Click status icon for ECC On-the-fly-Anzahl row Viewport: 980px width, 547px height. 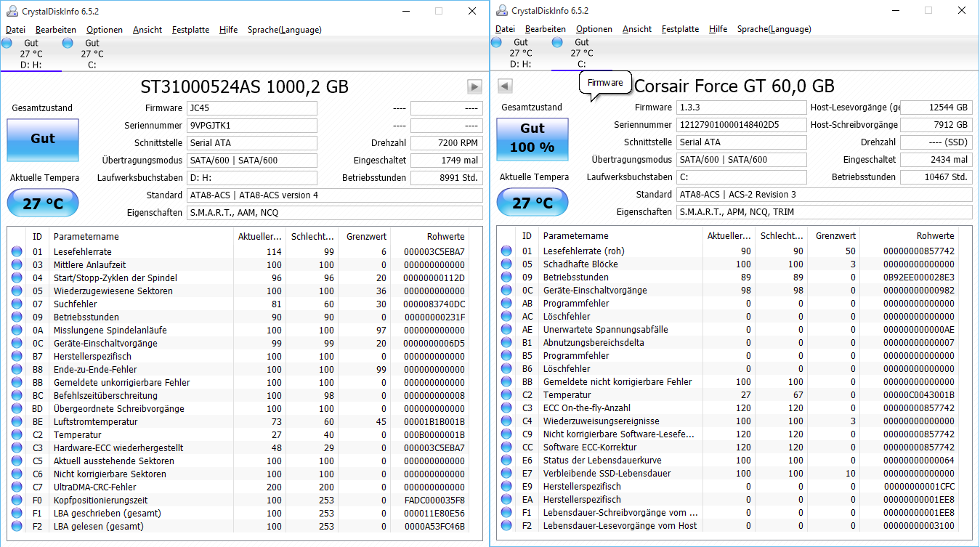pos(506,408)
